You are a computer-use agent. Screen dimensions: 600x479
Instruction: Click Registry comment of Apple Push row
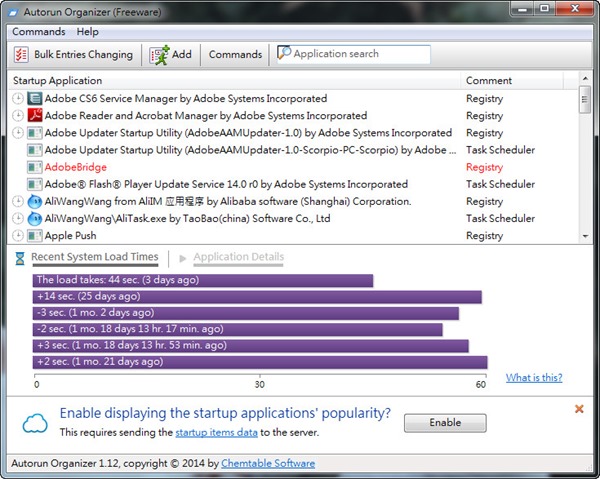click(x=484, y=236)
